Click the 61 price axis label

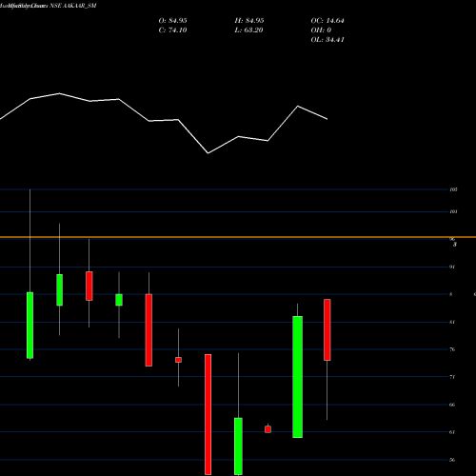click(x=452, y=432)
